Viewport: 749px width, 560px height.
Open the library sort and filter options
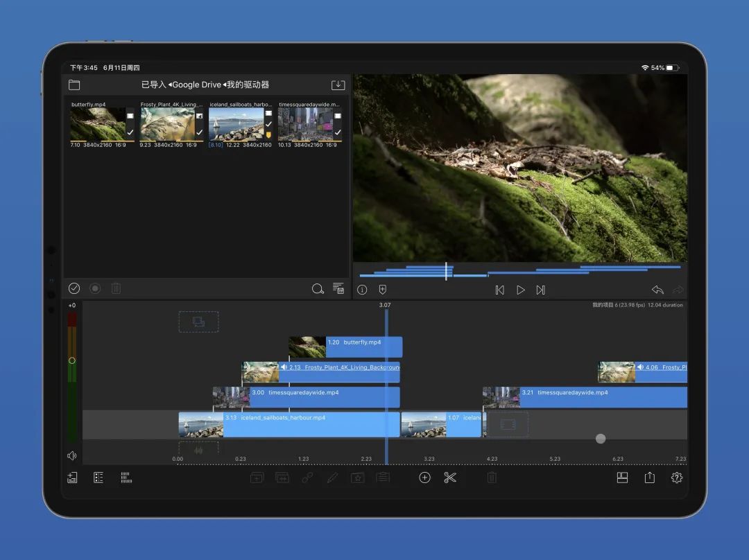[x=338, y=289]
